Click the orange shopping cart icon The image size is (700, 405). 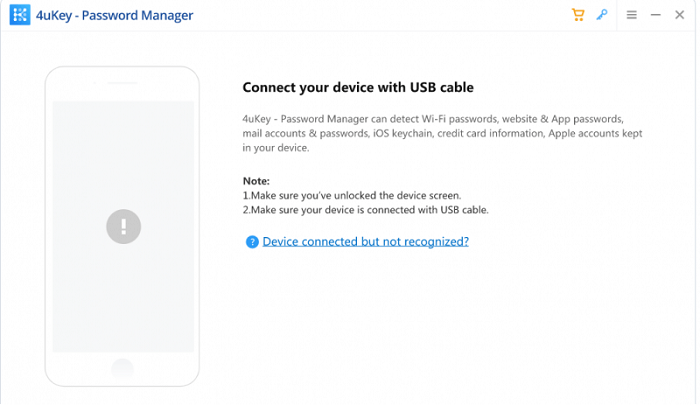coord(578,15)
